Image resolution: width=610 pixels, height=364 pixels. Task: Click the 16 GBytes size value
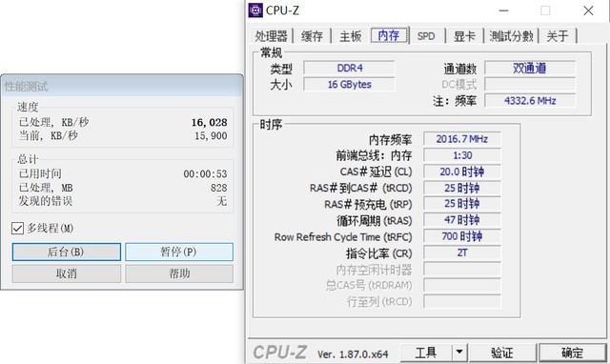tap(349, 85)
